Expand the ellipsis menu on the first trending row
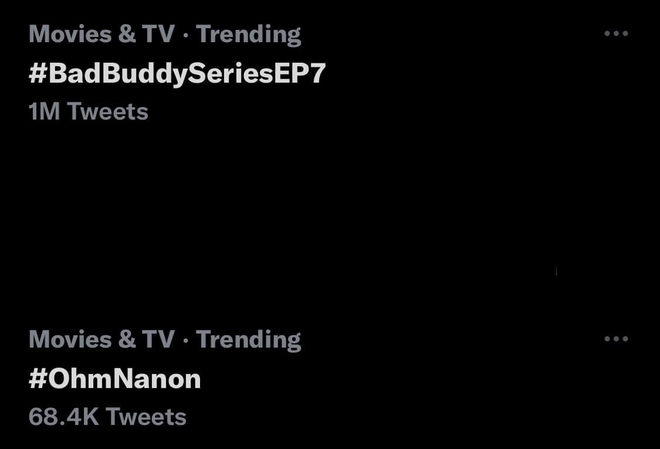The height and width of the screenshot is (449, 660). click(616, 33)
